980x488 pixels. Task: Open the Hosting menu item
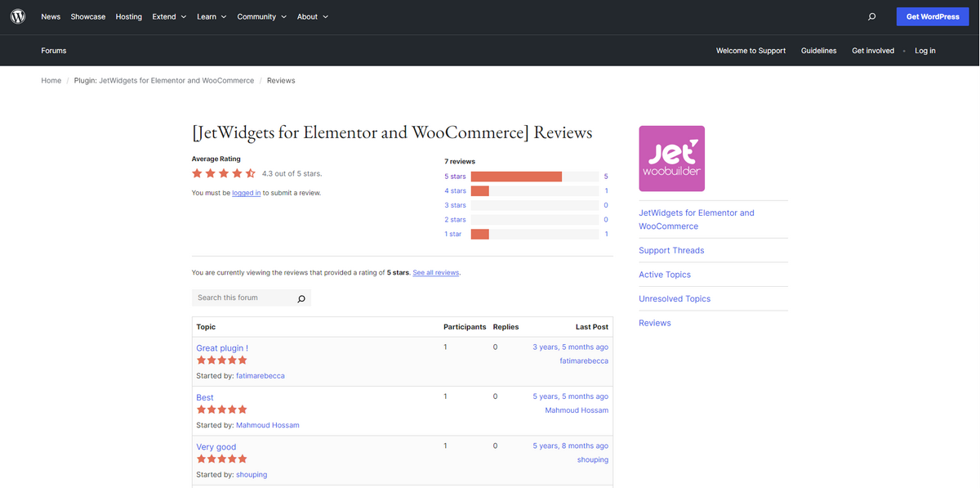click(129, 16)
